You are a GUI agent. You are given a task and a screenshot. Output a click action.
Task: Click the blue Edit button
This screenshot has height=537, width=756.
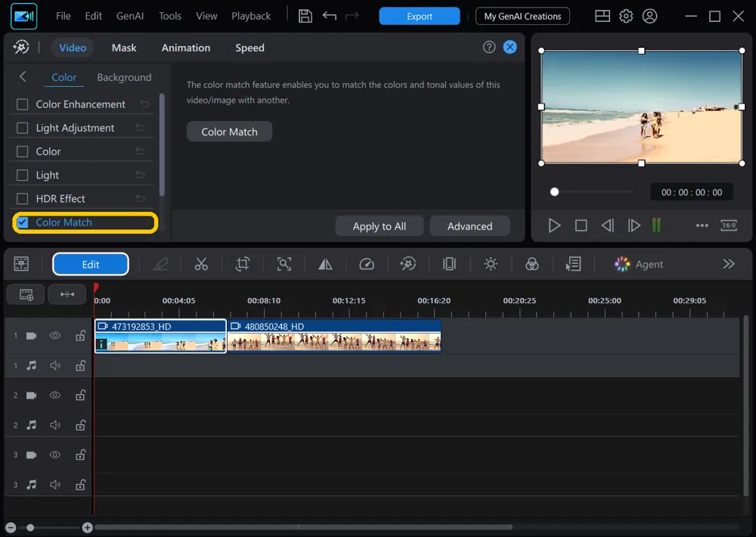(x=91, y=265)
